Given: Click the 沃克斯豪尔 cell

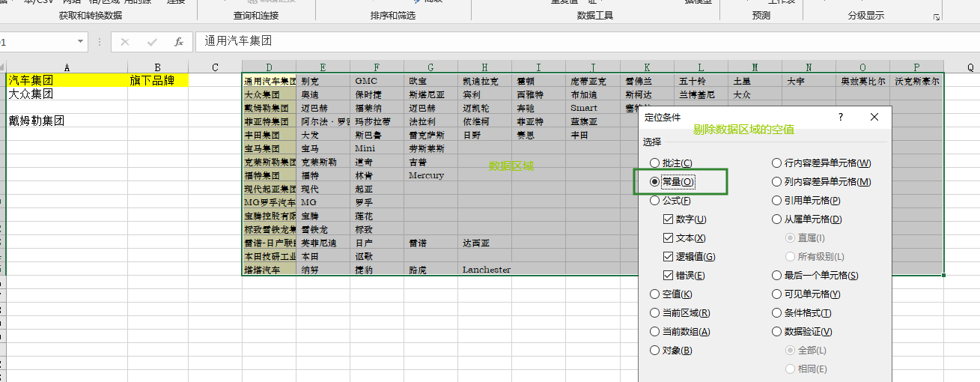Looking at the screenshot, I should [917, 81].
